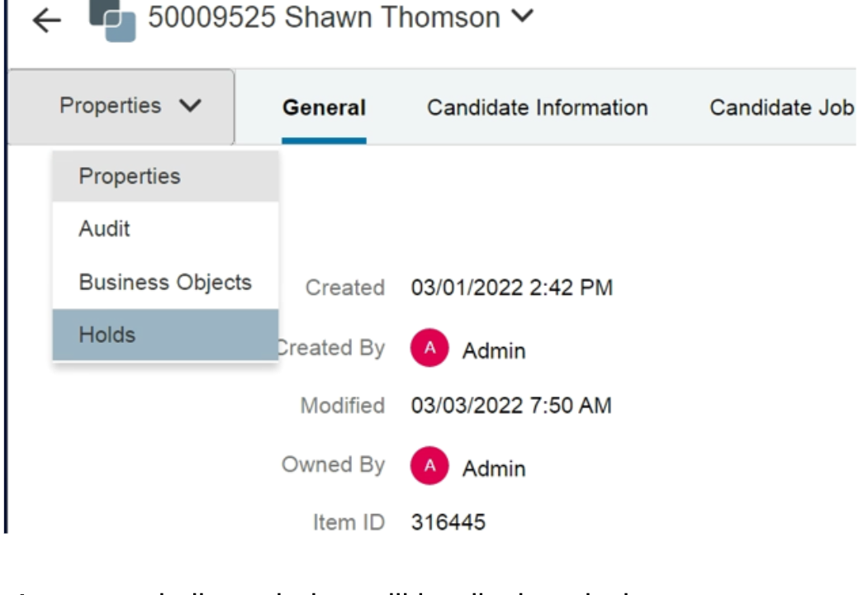Select the Business Objects menu entry
This screenshot has height=595, width=868.
pos(165,282)
